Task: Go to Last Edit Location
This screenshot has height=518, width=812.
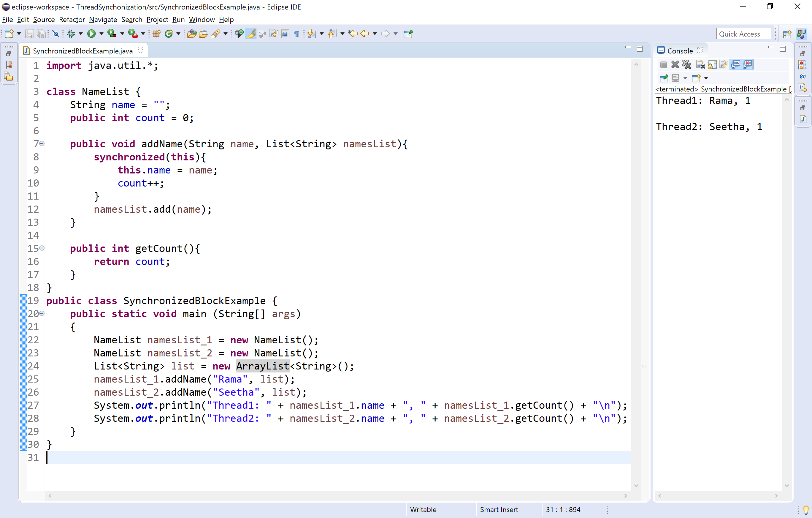Action: point(353,34)
